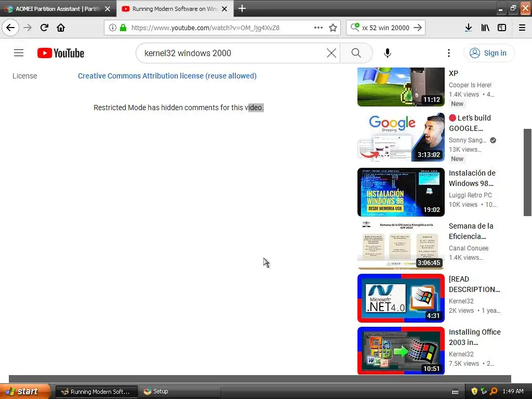The image size is (532, 399).
Task: Click the 1:49 AM taskbar clock
Action: (x=513, y=391)
